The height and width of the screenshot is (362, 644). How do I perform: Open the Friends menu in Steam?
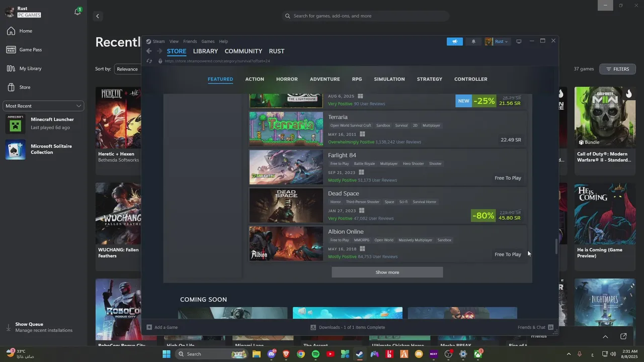tap(190, 41)
